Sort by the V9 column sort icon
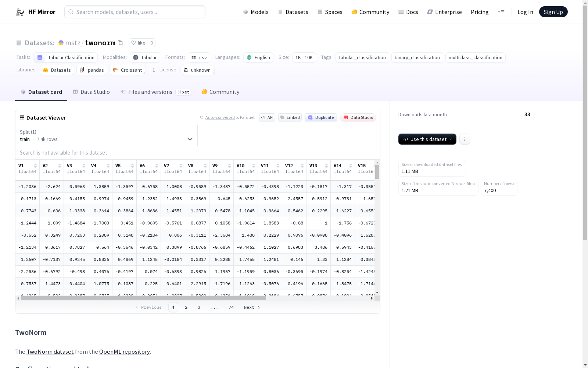The height and width of the screenshot is (368, 588). [x=229, y=166]
